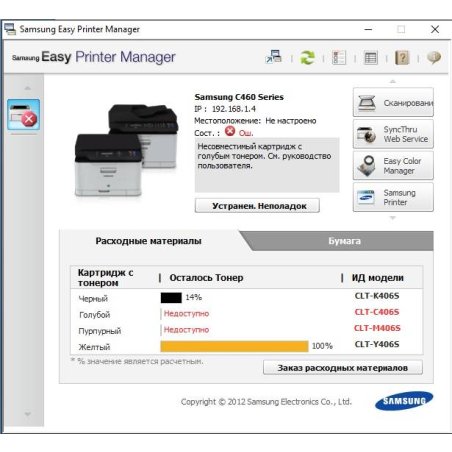Open the red 'Ош.' error link
Screen dimensions: 452x452
[246, 133]
